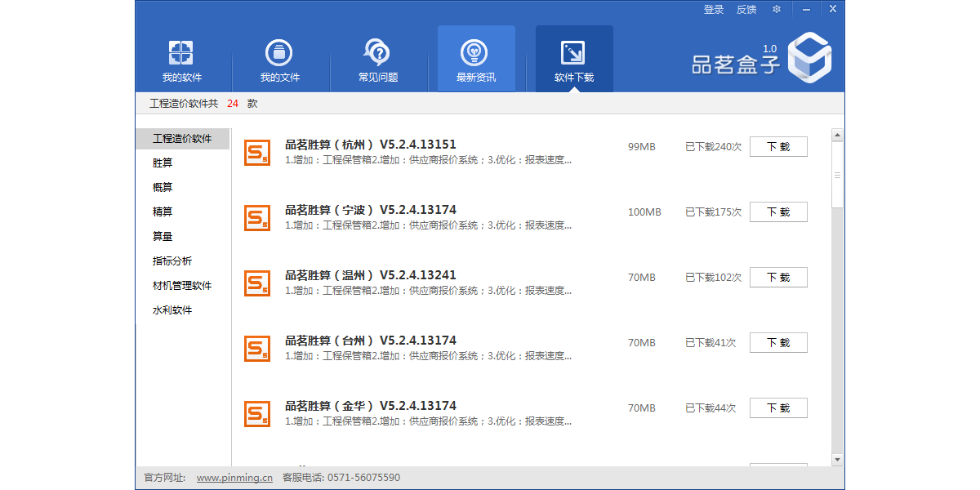The width and height of the screenshot is (980, 490).
Task: Download 品茗胜算（台州）V5.2.4.13174
Action: point(778,343)
